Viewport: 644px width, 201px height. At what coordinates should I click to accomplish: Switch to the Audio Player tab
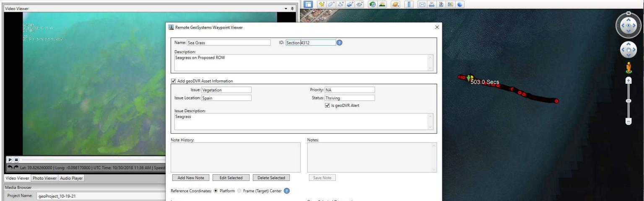71,178
